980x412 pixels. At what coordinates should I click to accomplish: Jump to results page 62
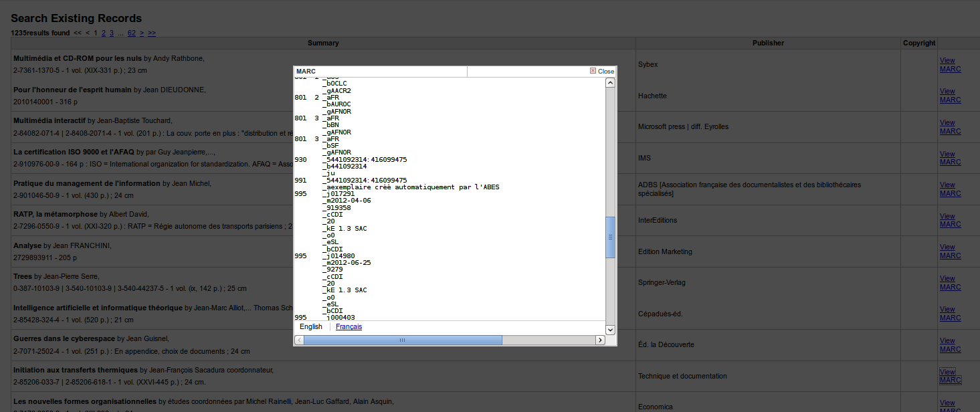(x=132, y=33)
